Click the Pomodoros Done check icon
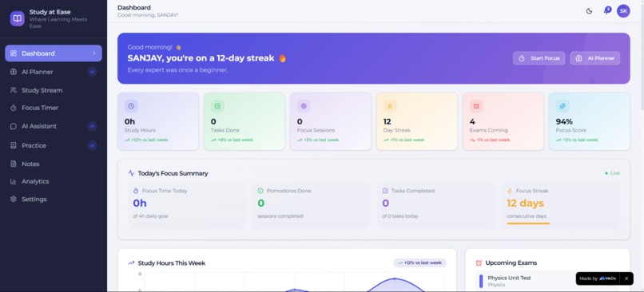Image resolution: width=644 pixels, height=292 pixels. (260, 191)
